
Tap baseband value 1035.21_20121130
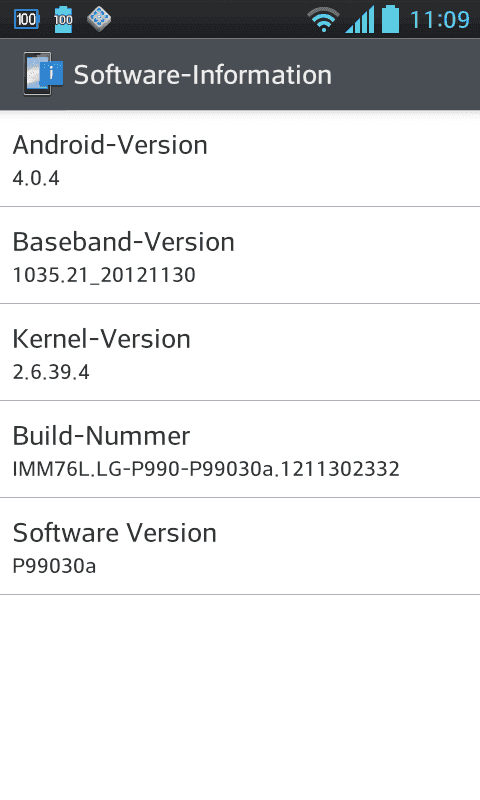tap(104, 276)
